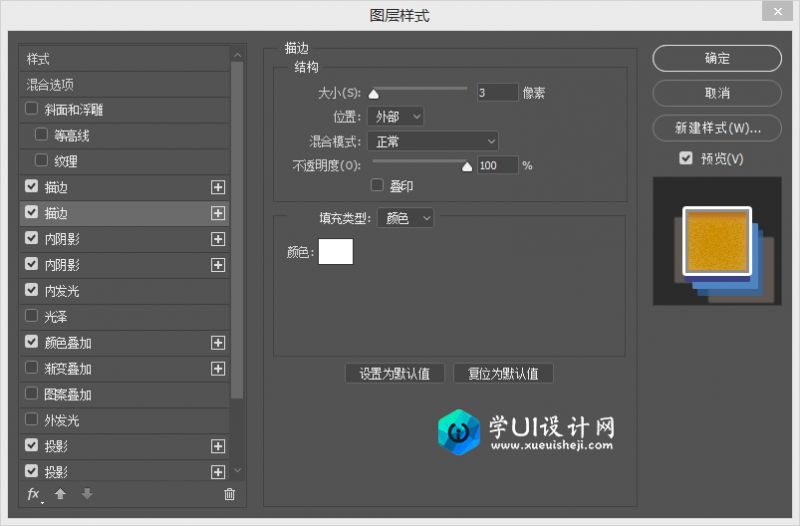Click the 新建样式(W)... button
The width and height of the screenshot is (800, 526).
717,128
